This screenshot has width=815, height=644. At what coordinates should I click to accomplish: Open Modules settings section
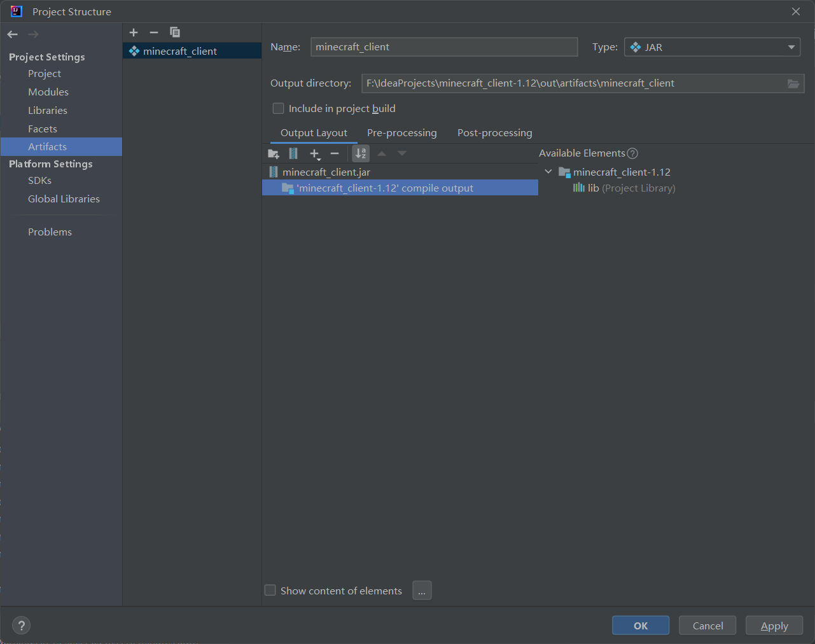click(x=48, y=92)
